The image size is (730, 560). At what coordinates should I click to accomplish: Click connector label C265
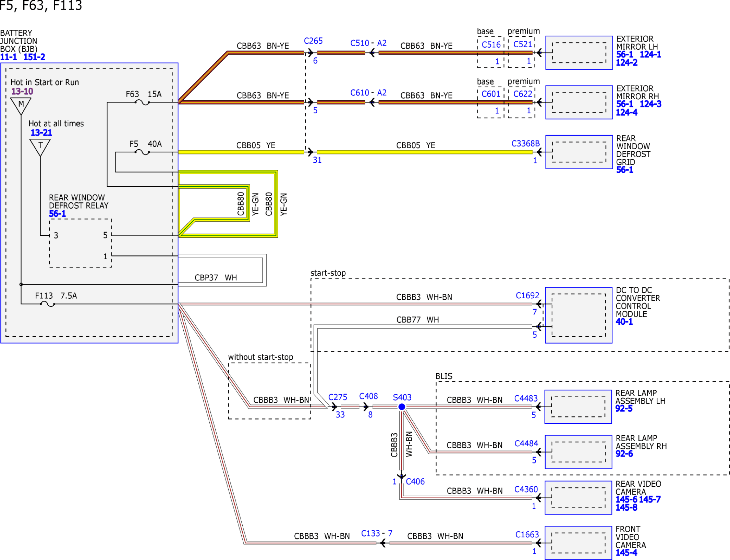313,41
